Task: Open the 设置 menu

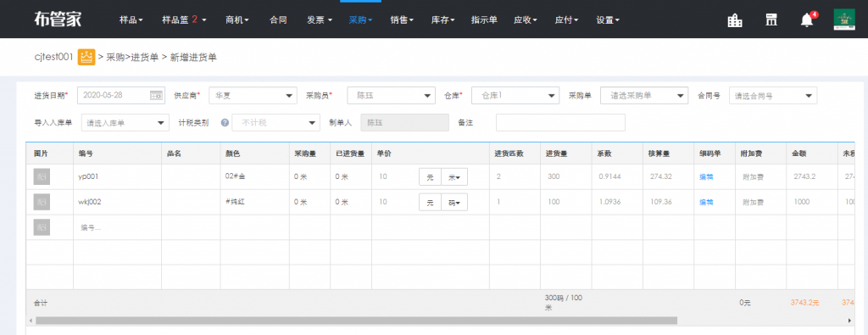Action: 608,20
